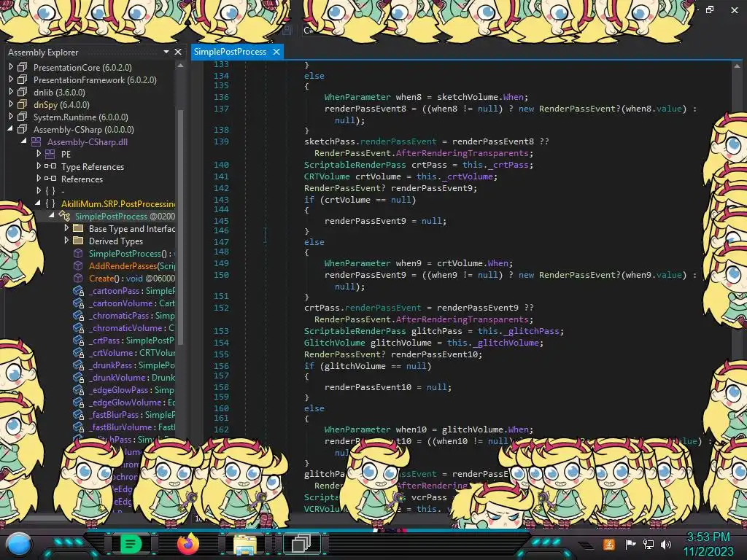
Task: Click the PresentationCore assembly icon
Action: [23, 67]
